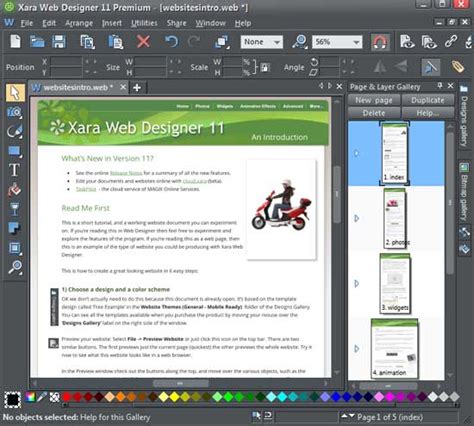Open the rainbow color editor icon
474x426 pixels.
pyautogui.click(x=30, y=397)
